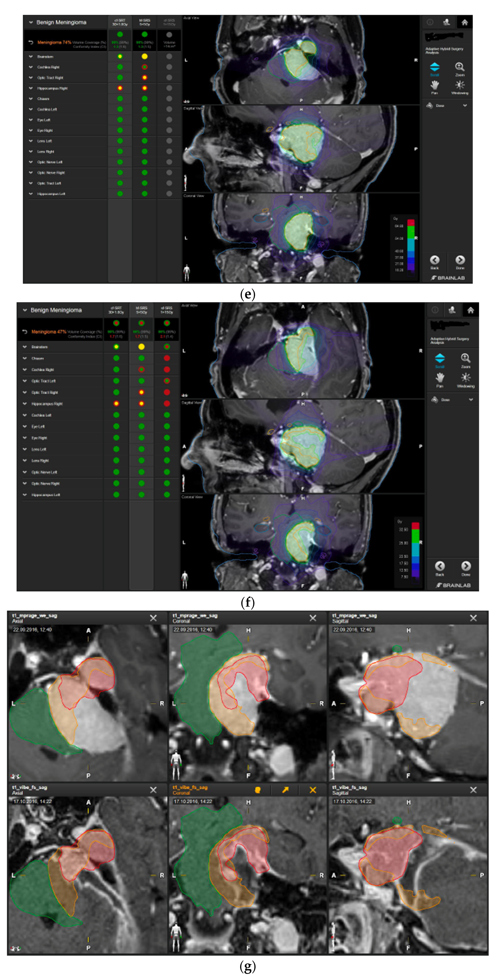Collapse the Benign Meningioma header in panel (f)
The width and height of the screenshot is (497, 980).
pos(25,310)
